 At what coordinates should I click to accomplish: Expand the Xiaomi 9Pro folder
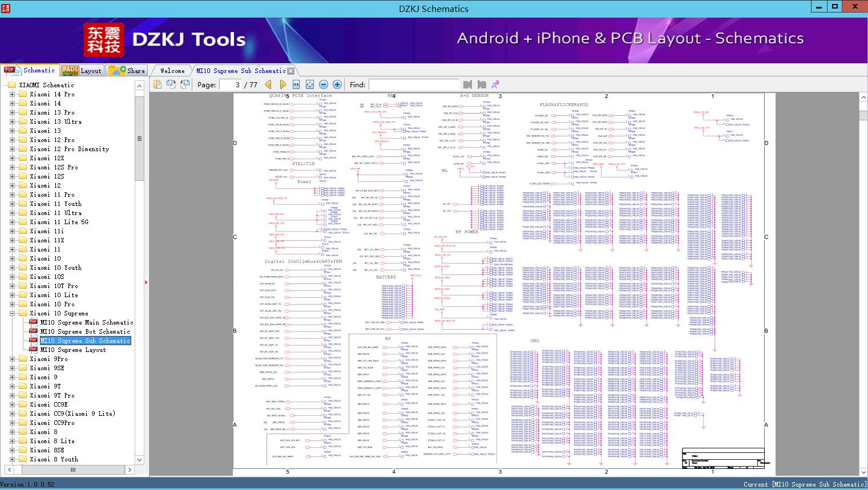coord(13,359)
